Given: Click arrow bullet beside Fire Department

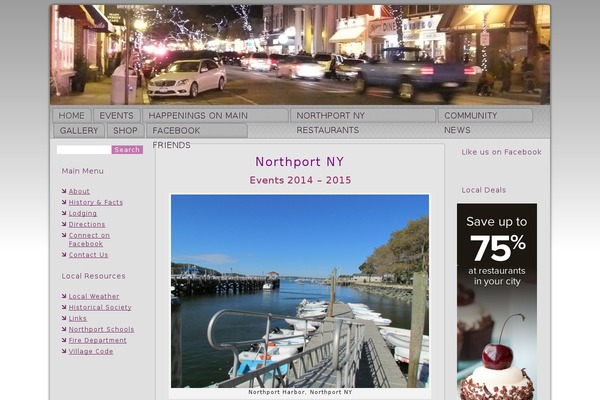Looking at the screenshot, I should coord(64,340).
